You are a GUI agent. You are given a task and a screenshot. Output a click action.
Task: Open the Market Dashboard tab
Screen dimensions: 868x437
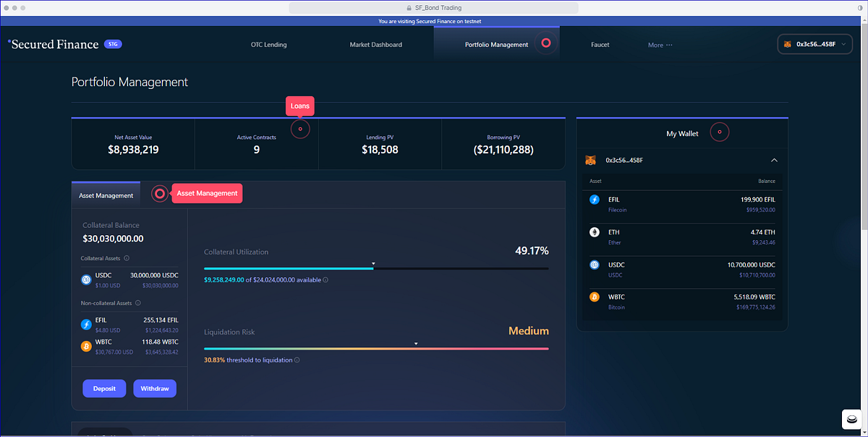(x=375, y=45)
